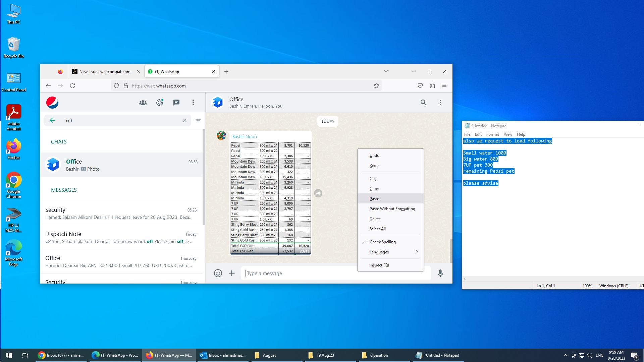Open the Dispatch Note message result
This screenshot has height=362, width=644.
tap(121, 237)
